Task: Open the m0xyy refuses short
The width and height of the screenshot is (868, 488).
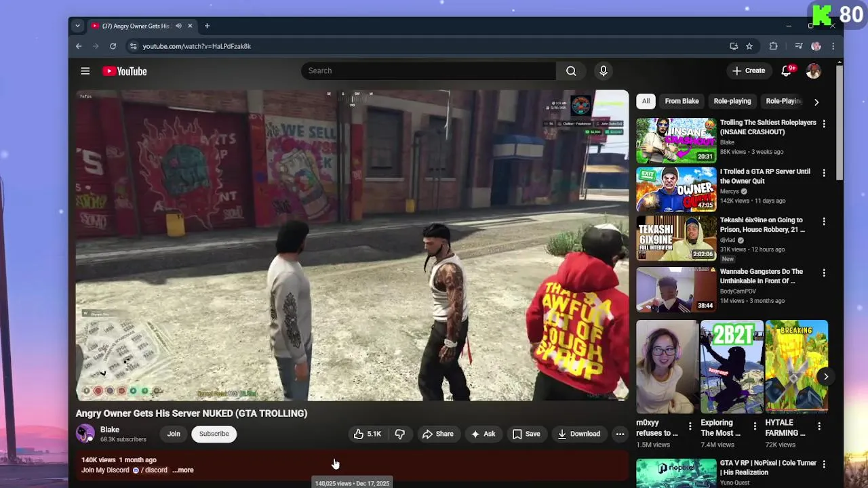Action: 667,367
